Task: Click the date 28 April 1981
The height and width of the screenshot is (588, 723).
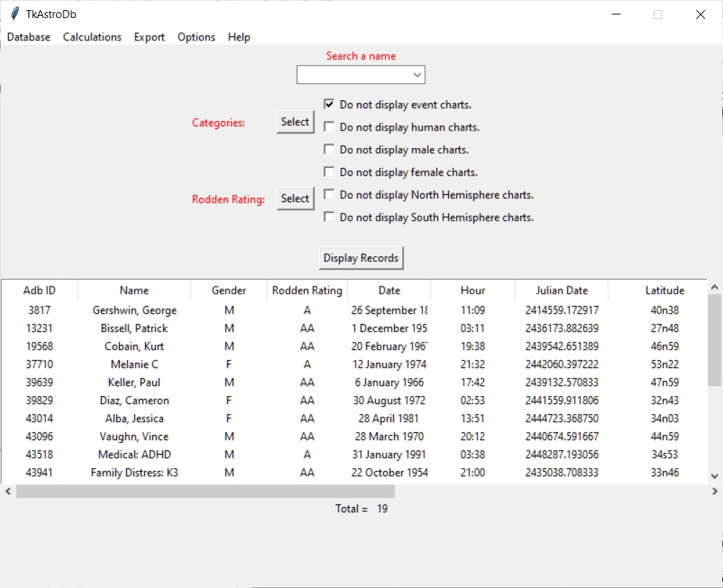Action: [x=389, y=418]
